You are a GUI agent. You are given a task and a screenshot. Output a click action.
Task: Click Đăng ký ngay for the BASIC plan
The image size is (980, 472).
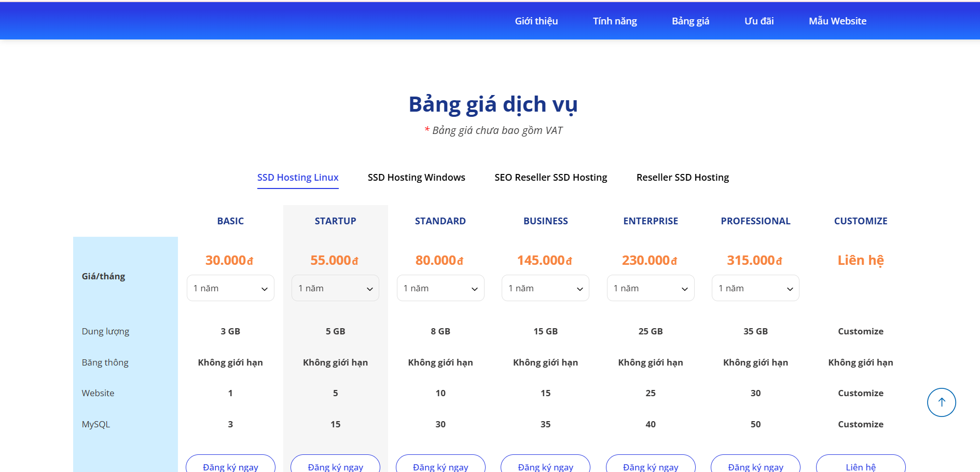click(230, 465)
